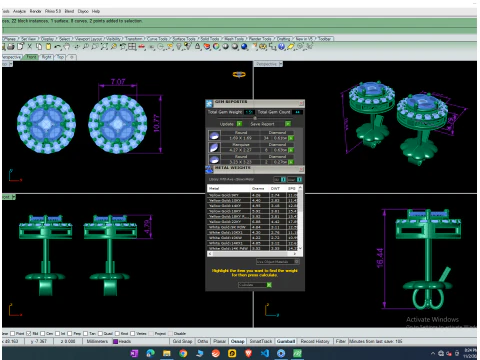The height and width of the screenshot is (360, 480).
Task: Click the Undo arrow icon
Action: click(x=57, y=47)
